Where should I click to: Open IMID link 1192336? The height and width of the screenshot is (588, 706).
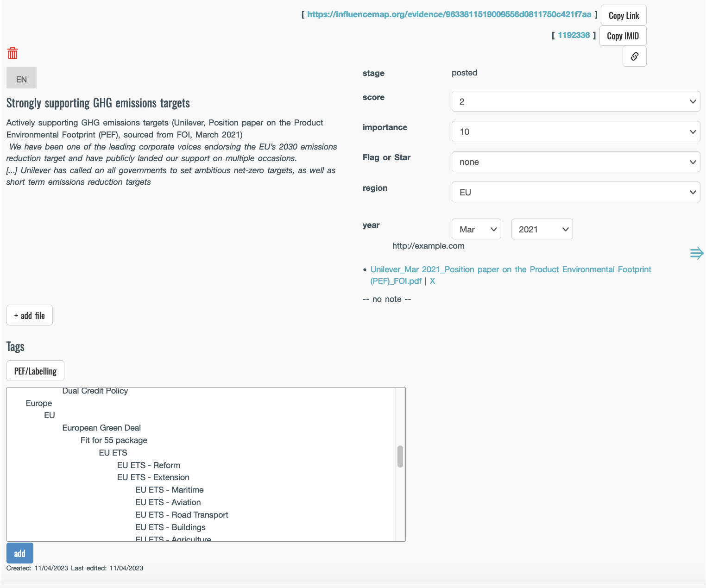pos(574,35)
